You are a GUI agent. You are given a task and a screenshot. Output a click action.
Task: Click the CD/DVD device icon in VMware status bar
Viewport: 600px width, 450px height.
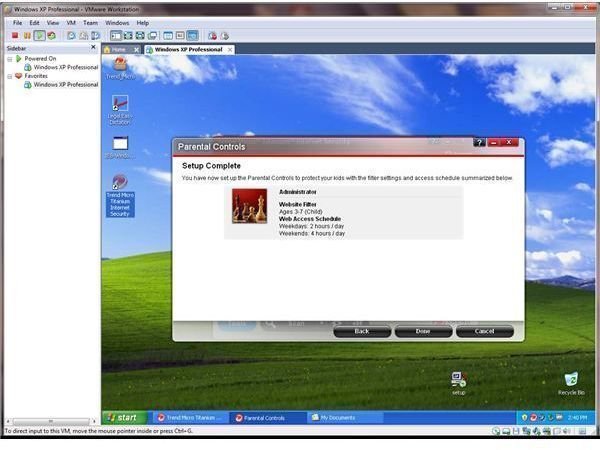[496, 432]
